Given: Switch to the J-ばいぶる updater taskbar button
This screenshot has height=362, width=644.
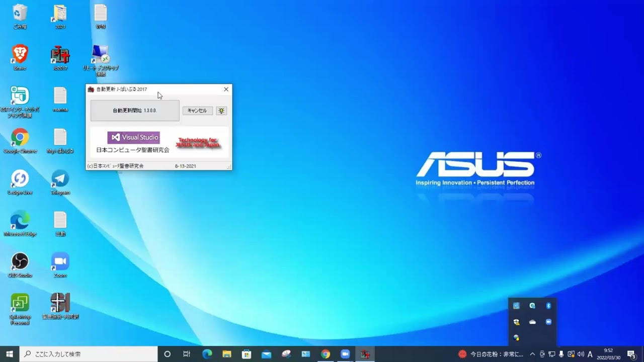Looking at the screenshot, I should tap(365, 354).
